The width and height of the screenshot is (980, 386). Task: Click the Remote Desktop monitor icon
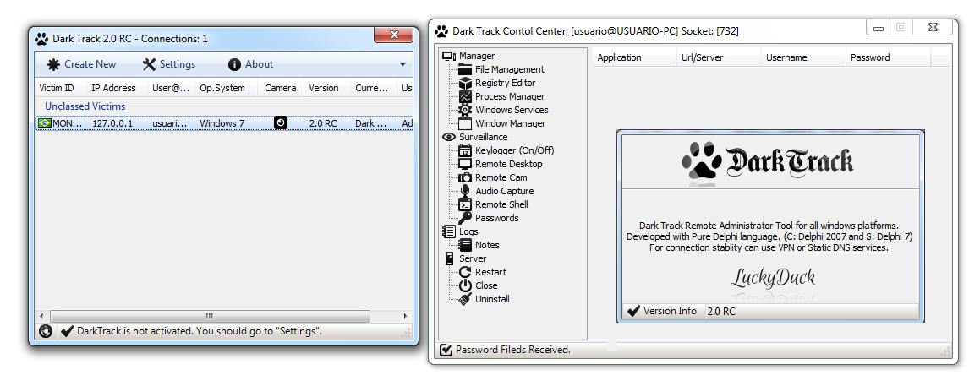tap(465, 164)
